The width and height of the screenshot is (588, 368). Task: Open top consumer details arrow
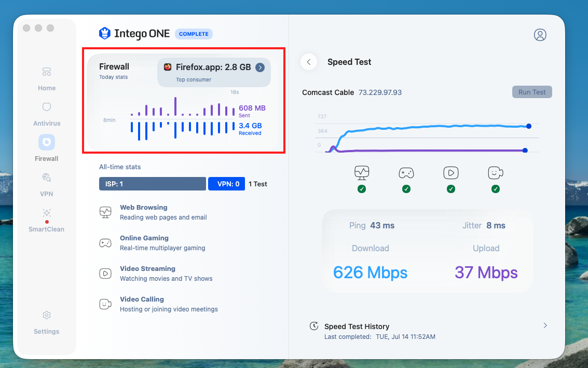pyautogui.click(x=260, y=67)
